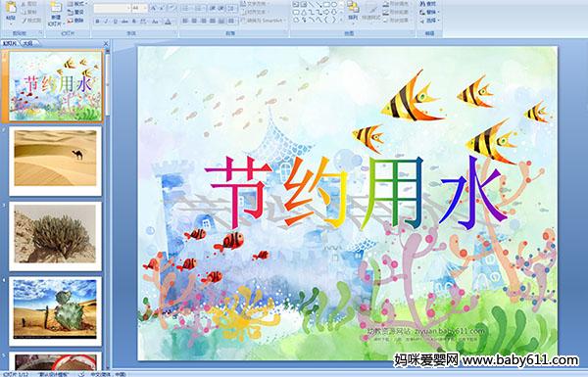Click the align text left icon
The height and width of the screenshot is (377, 588).
pyautogui.click(x=185, y=21)
